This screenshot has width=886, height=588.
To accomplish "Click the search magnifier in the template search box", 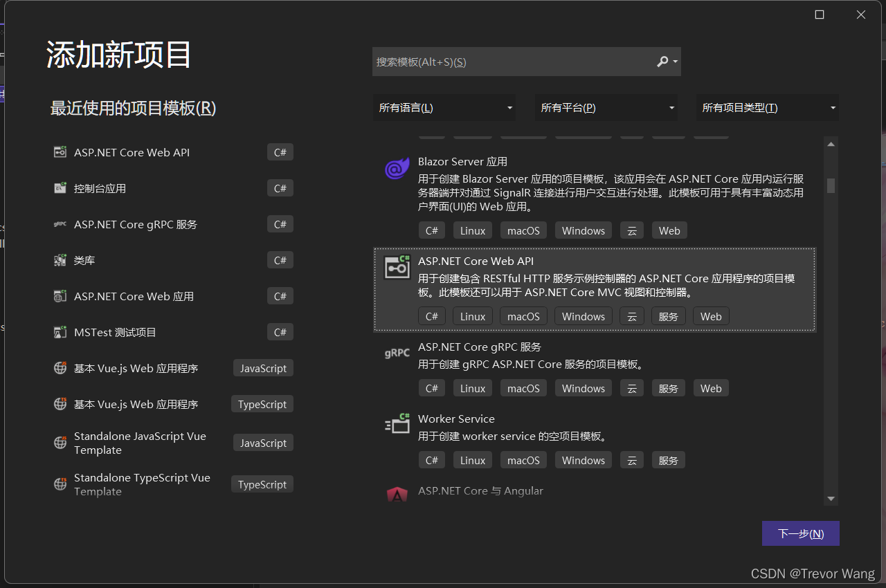I will tap(662, 62).
